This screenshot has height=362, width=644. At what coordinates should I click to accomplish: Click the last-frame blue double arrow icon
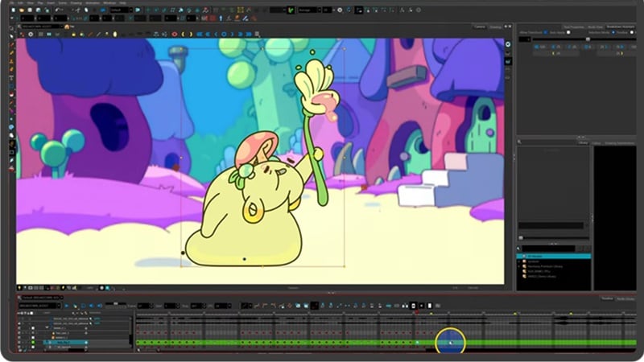pyautogui.click(x=249, y=34)
